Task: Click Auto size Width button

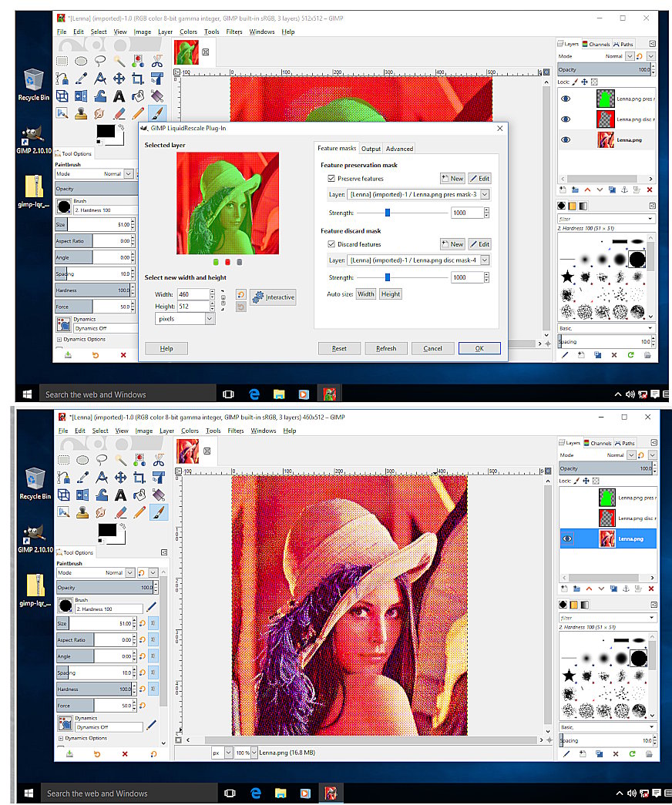Action: [x=366, y=294]
